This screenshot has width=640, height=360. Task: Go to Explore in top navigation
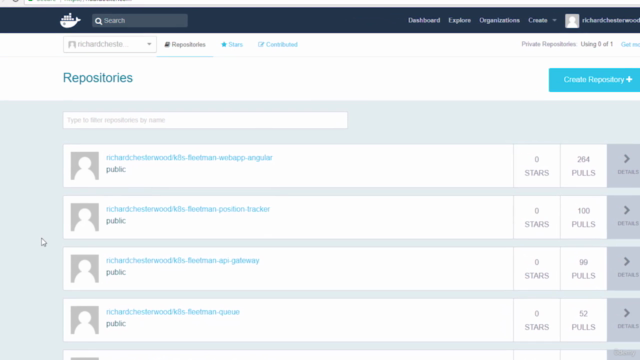460,20
